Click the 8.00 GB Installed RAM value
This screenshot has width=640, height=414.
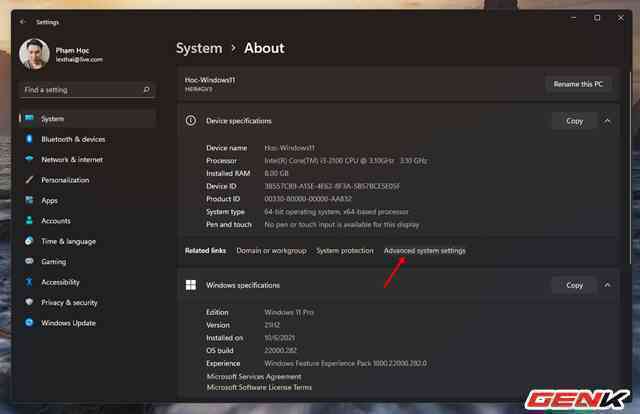[x=276, y=173]
